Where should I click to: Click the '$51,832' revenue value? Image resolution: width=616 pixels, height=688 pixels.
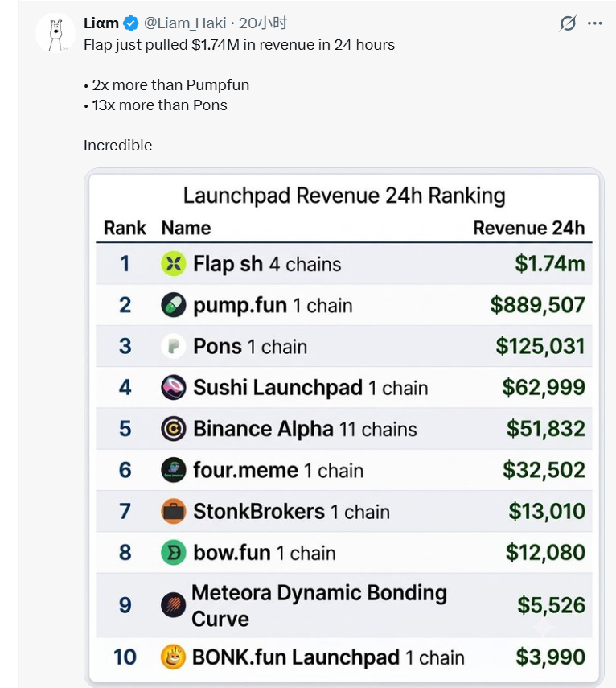[546, 429]
